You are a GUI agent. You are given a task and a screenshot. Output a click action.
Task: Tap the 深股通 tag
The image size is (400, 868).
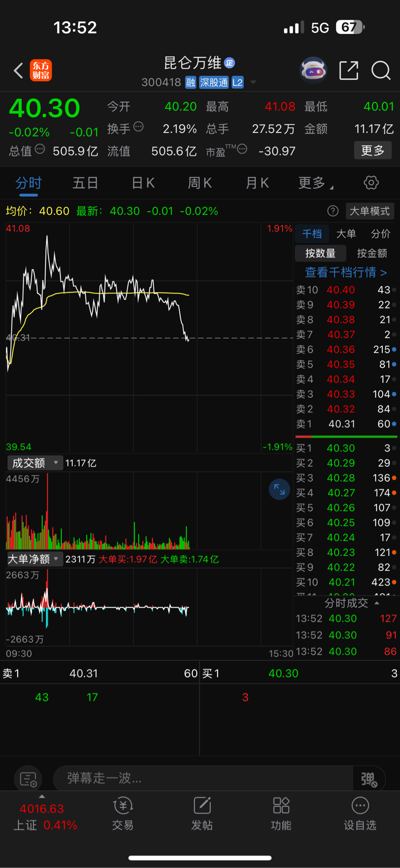(214, 82)
